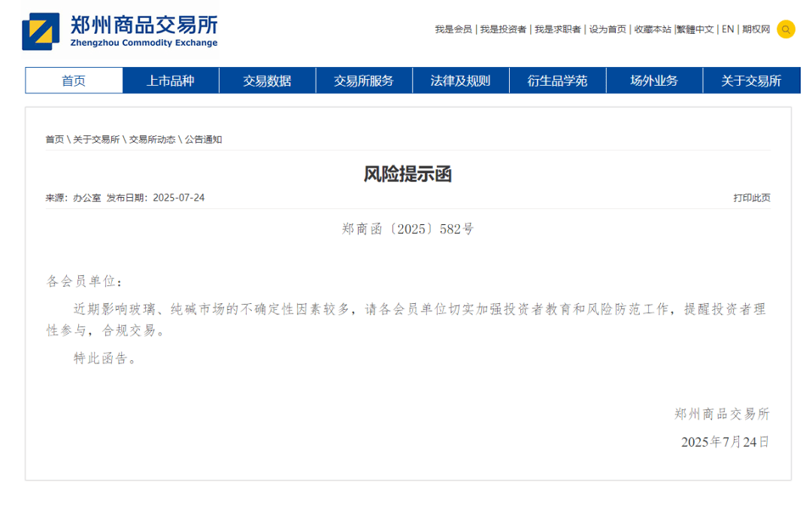Click 打印此页 to print
The width and height of the screenshot is (812, 507).
pos(752,198)
